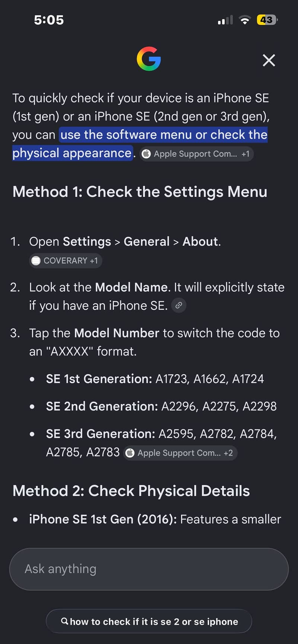Close the AI answer panel
Viewport: 298px width, 644px height.
269,60
